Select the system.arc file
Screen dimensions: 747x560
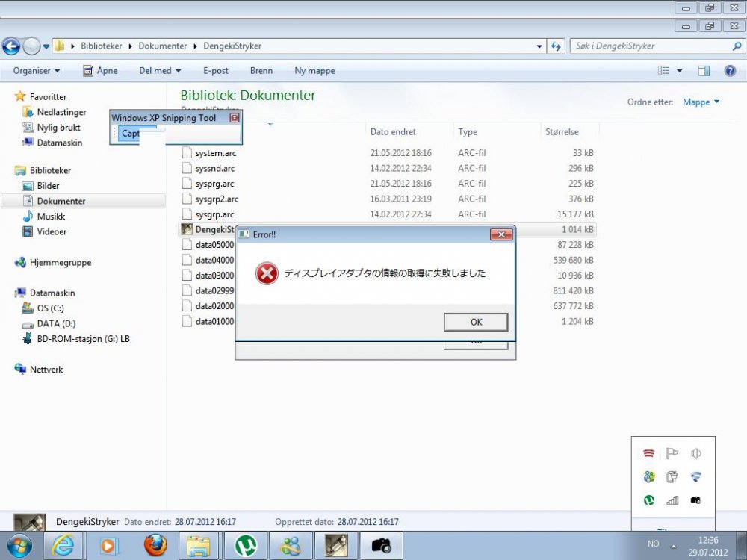coord(215,153)
